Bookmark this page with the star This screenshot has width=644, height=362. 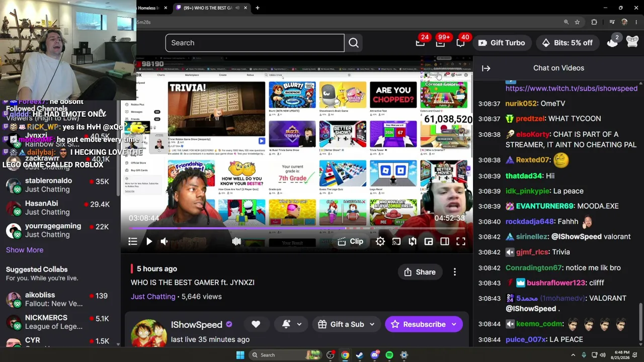tap(577, 22)
